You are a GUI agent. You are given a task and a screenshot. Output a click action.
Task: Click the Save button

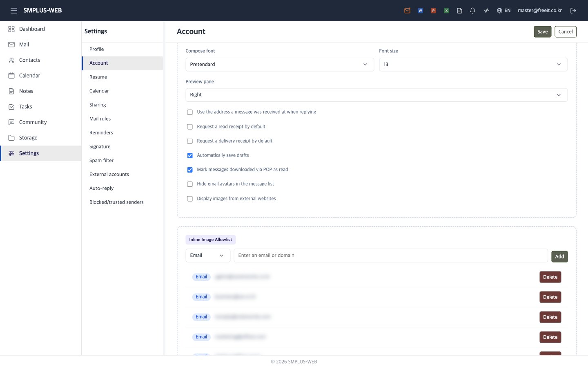[x=542, y=32]
